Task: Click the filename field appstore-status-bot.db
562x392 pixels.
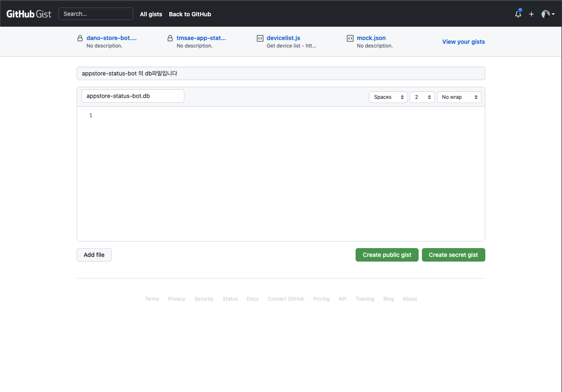Action: coord(133,96)
